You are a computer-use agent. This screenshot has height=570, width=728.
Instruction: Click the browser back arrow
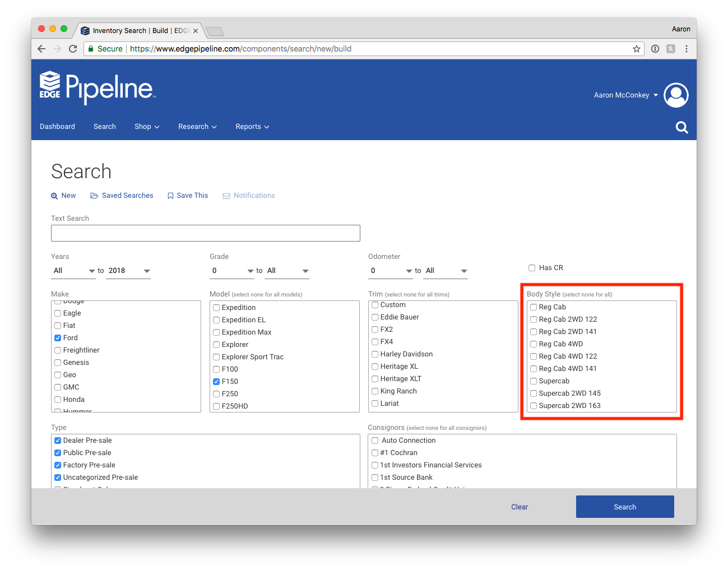(x=41, y=49)
